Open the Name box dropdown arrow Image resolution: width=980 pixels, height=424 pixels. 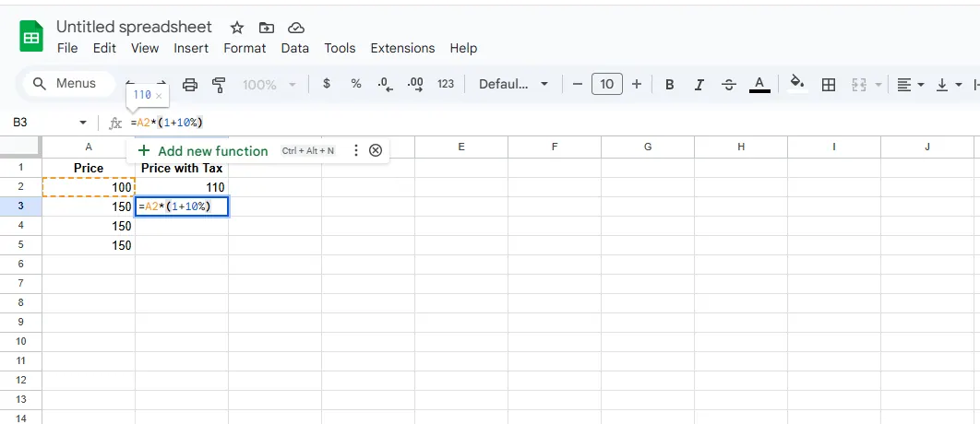[x=83, y=123]
